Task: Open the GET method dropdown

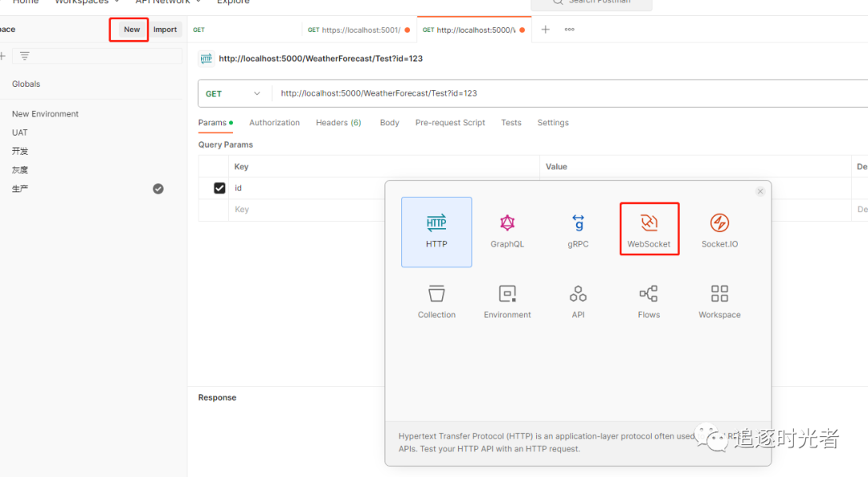Action: point(235,93)
